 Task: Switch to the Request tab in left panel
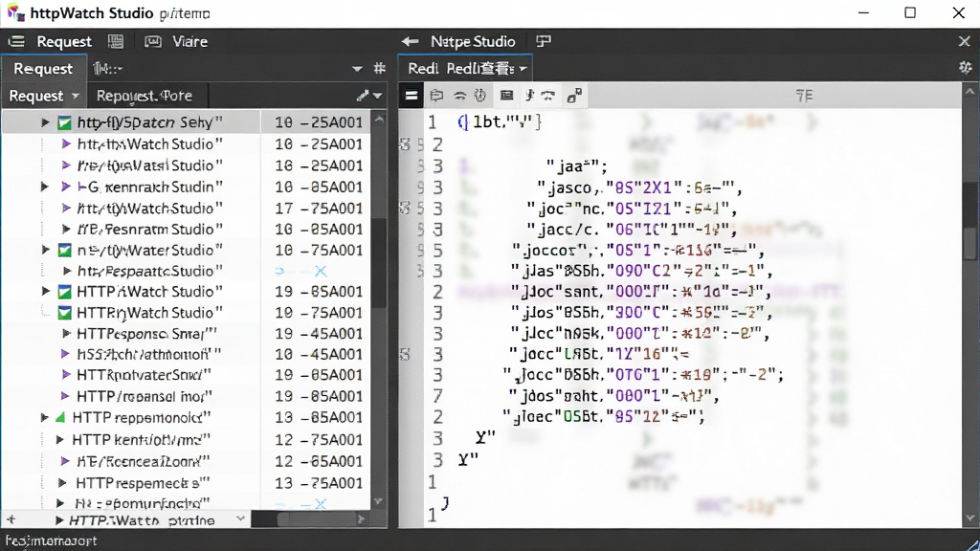click(43, 69)
